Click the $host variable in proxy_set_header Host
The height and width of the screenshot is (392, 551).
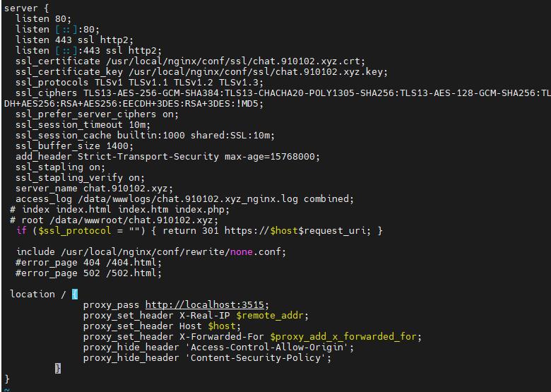(222, 326)
